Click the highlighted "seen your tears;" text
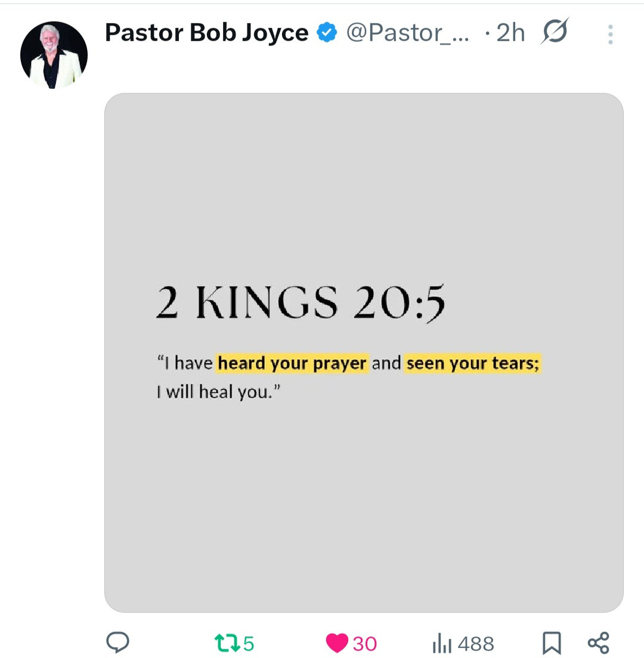 point(473,363)
